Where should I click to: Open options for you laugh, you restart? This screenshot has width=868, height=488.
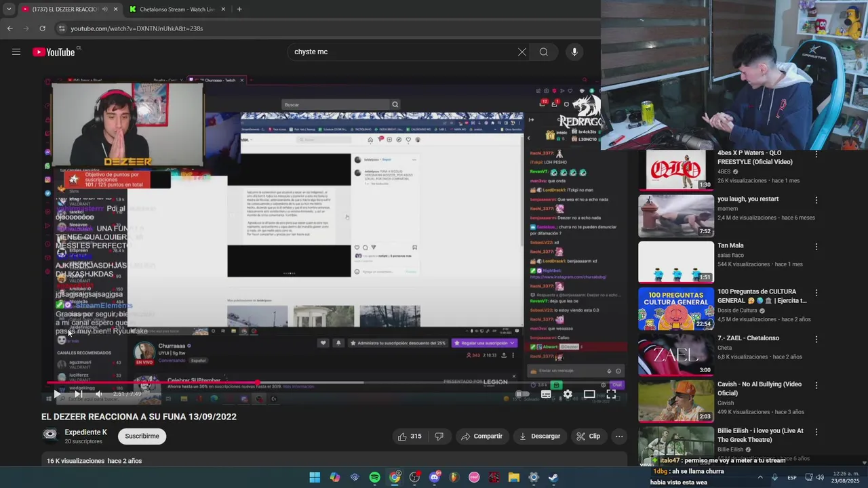coord(816,201)
